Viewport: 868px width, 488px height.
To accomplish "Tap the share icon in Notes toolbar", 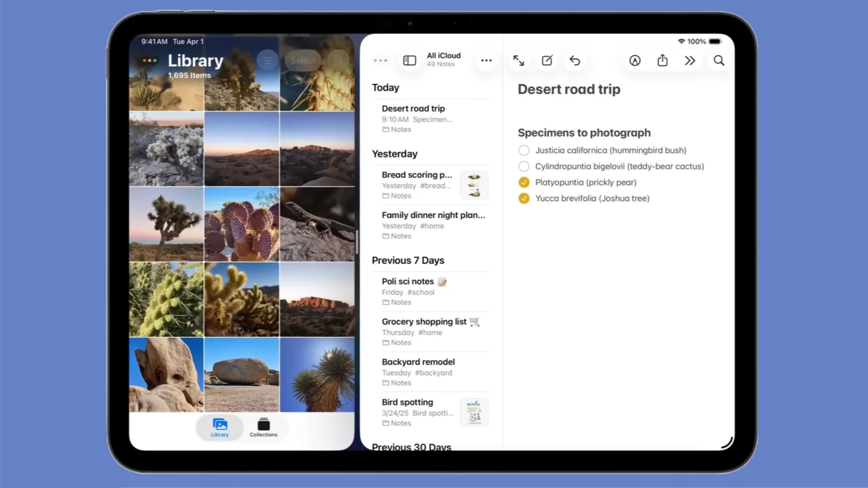I will pos(662,61).
